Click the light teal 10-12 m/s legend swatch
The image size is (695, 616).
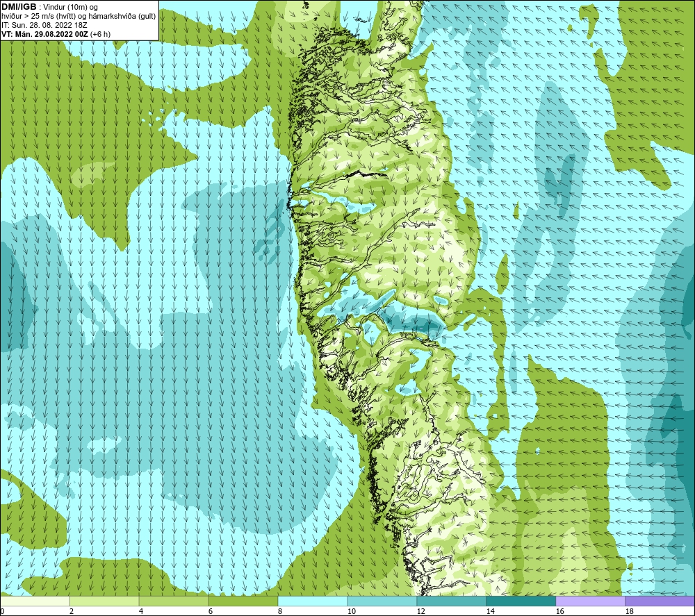tap(382, 601)
